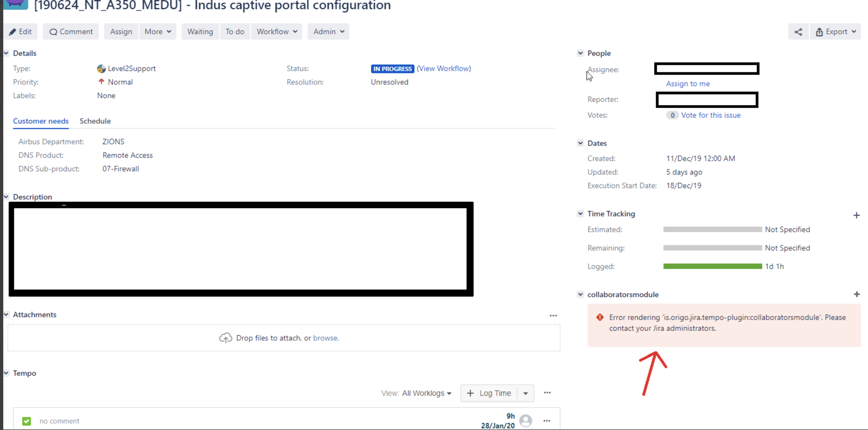Image resolution: width=868 pixels, height=430 pixels.
Task: Open the All Worklogs view dropdown
Action: [426, 393]
